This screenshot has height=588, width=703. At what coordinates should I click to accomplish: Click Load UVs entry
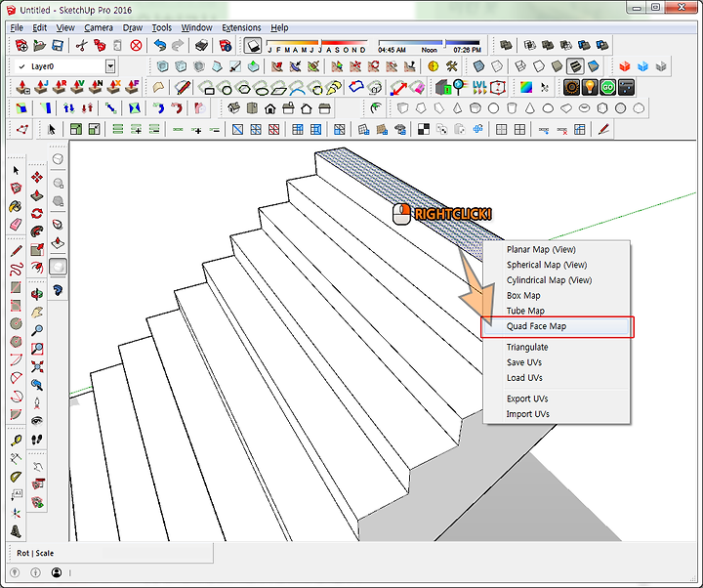[x=557, y=378]
